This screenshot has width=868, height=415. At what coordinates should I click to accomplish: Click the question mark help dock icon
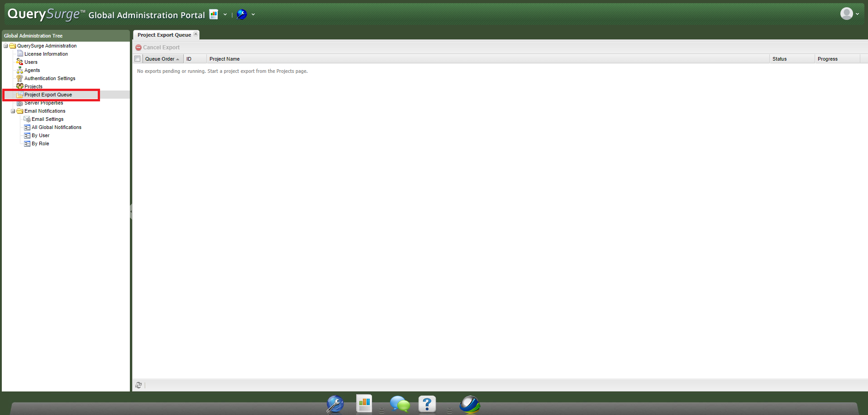pos(427,404)
